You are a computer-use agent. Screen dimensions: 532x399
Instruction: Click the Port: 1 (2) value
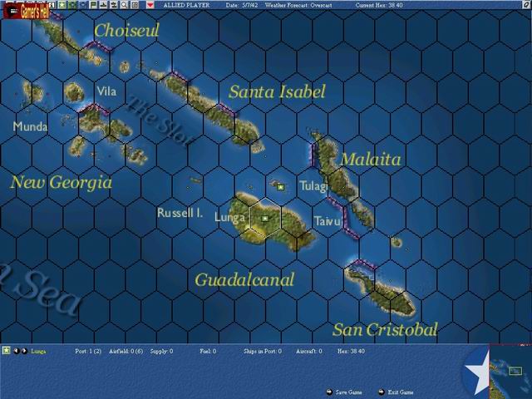(x=88, y=351)
